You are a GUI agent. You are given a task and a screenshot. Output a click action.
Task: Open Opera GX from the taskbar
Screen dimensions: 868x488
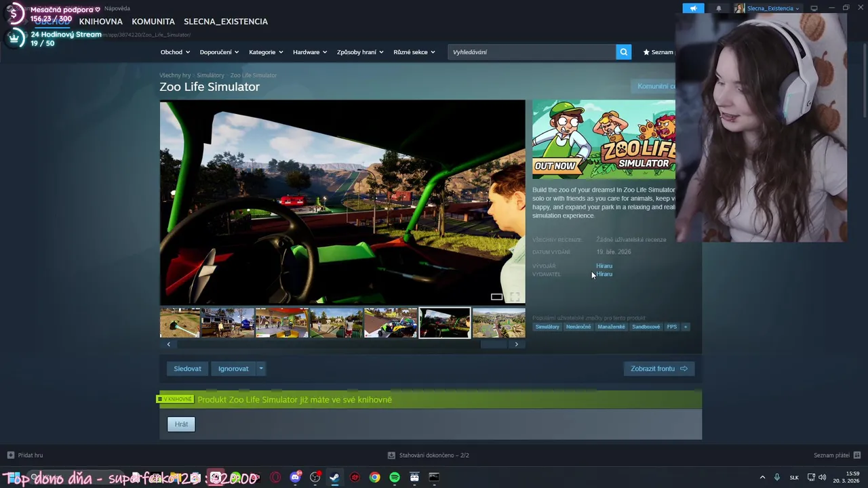pyautogui.click(x=275, y=477)
